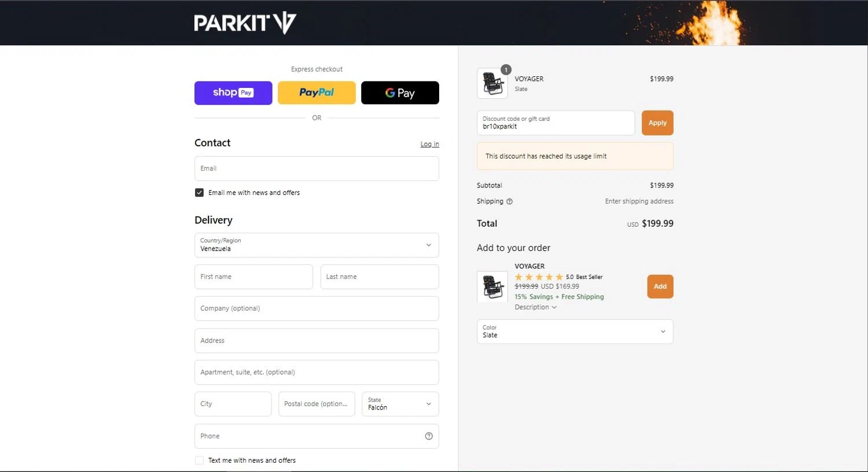Pay with Shop Pay express checkout
This screenshot has height=472, width=868.
[x=233, y=93]
